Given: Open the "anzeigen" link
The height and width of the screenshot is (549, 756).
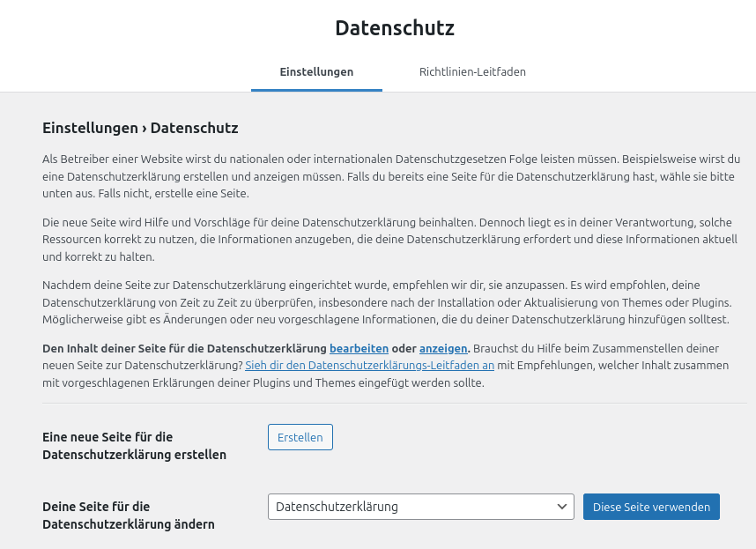Looking at the screenshot, I should point(443,348).
